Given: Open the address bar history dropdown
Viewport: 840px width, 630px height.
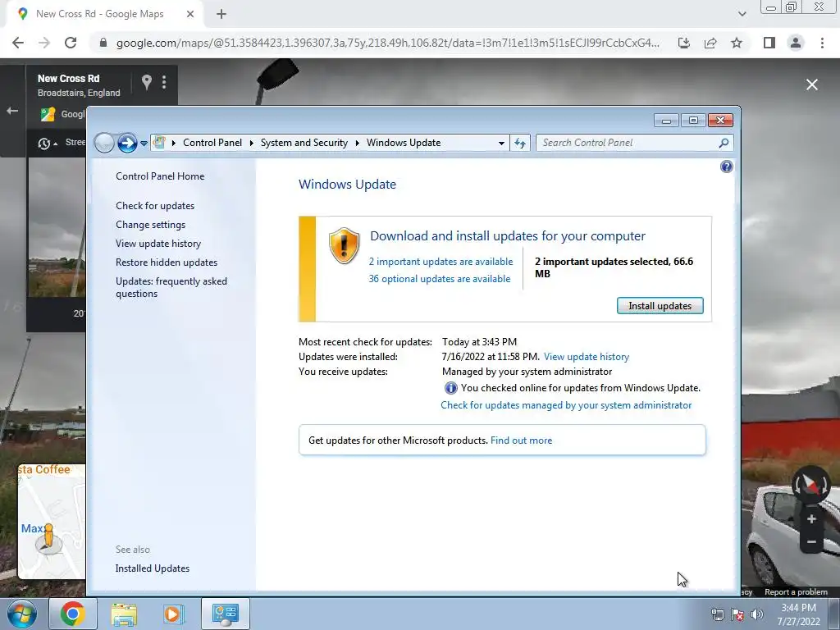Looking at the screenshot, I should 501,143.
